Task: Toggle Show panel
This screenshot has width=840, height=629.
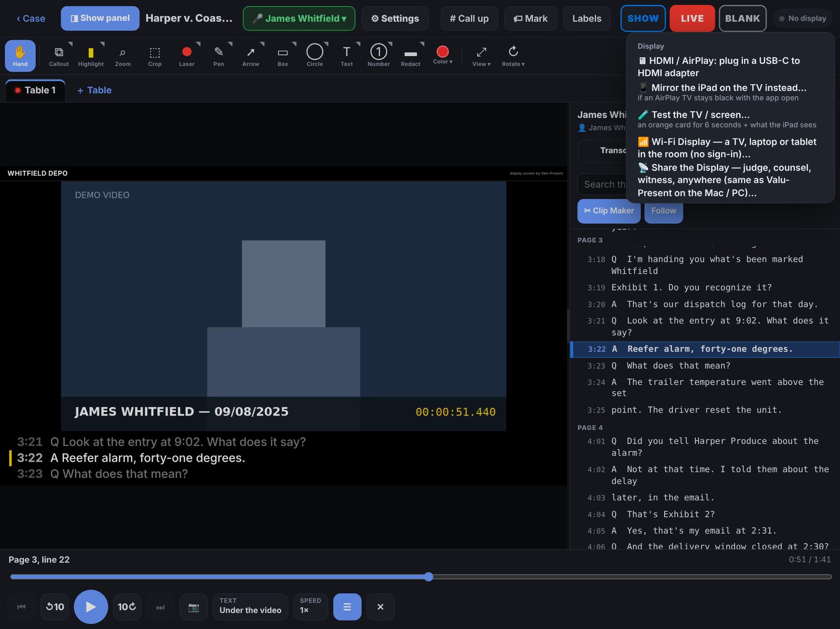Action: (100, 18)
